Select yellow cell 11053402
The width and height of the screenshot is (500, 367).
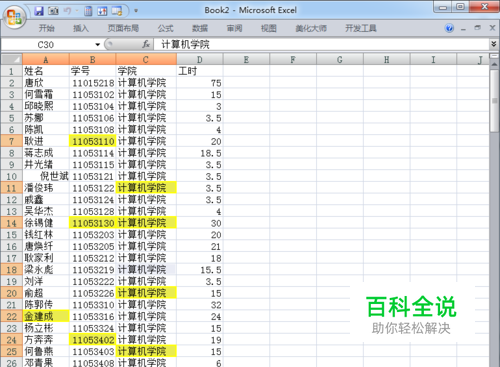pos(92,340)
